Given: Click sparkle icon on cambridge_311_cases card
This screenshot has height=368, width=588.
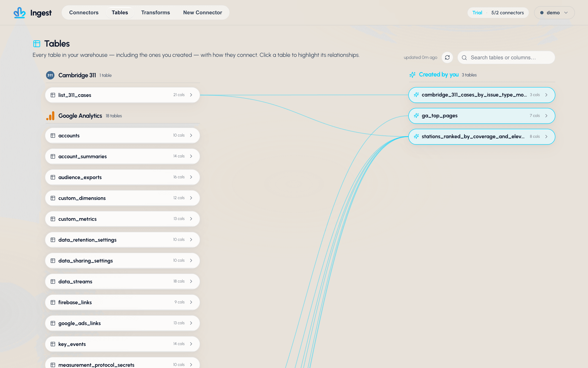Looking at the screenshot, I should 416,95.
